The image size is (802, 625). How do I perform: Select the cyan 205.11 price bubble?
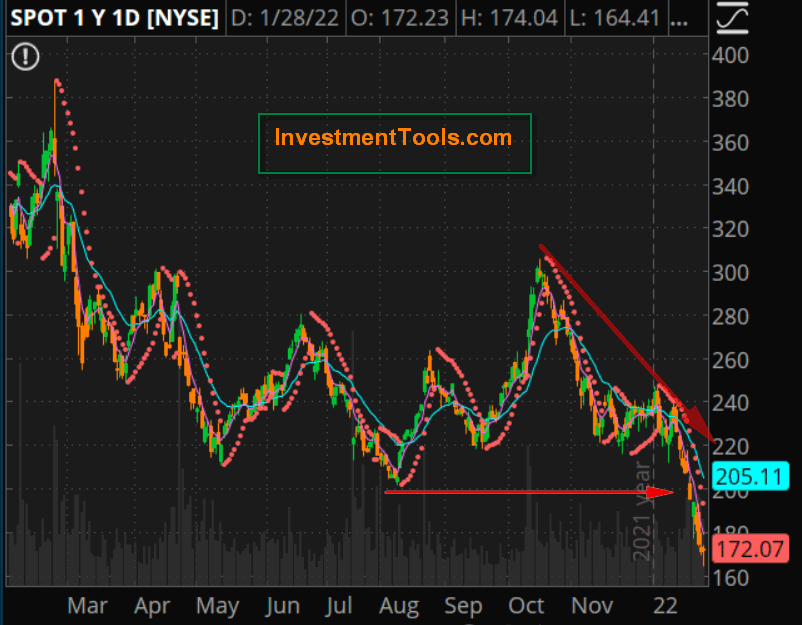750,476
